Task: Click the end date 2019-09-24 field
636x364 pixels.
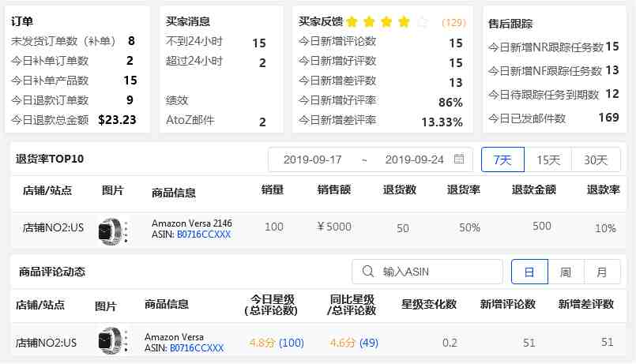Action: pyautogui.click(x=414, y=159)
